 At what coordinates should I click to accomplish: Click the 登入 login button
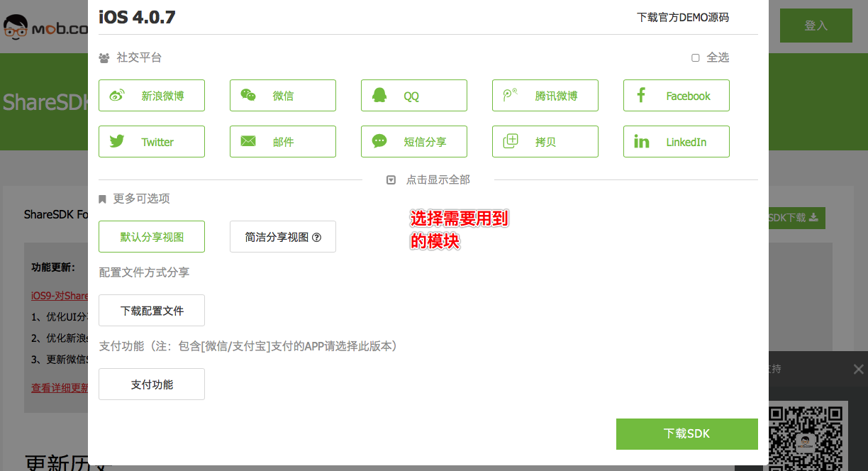pos(816,26)
